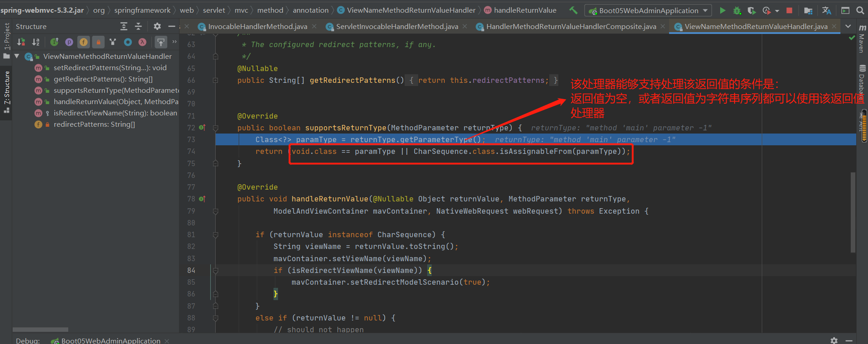Collapse all nodes in Structure panel
Image resolution: width=868 pixels, height=344 pixels.
point(138,26)
